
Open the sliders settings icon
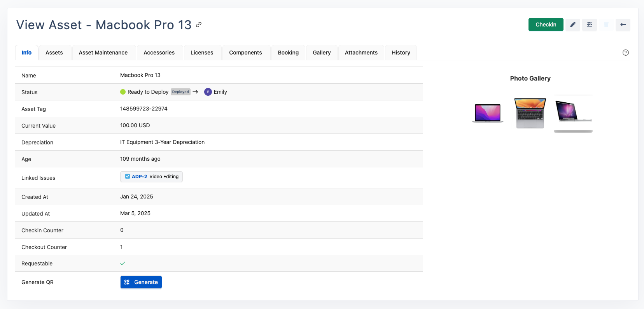point(590,25)
